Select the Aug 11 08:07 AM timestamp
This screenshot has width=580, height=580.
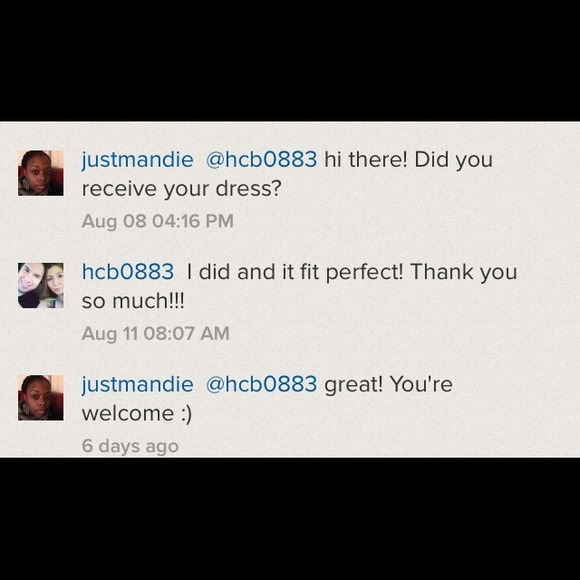click(156, 334)
